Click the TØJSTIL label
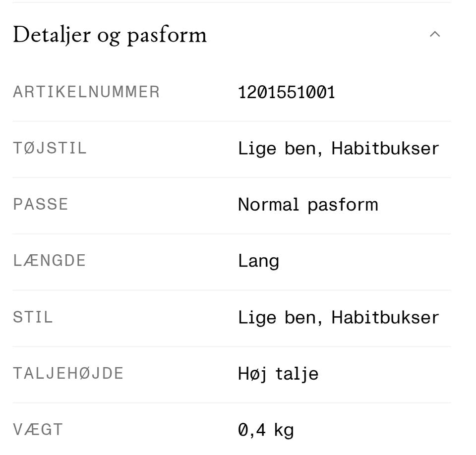476x455 pixels. [x=50, y=148]
